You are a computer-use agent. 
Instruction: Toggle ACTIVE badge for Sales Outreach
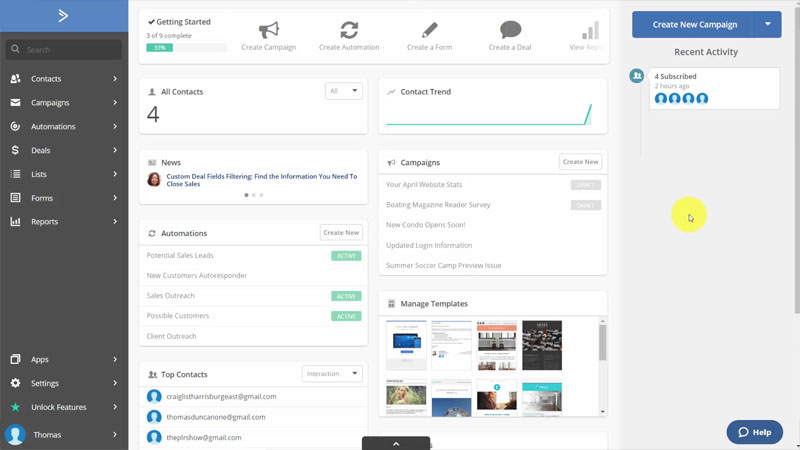tap(346, 296)
